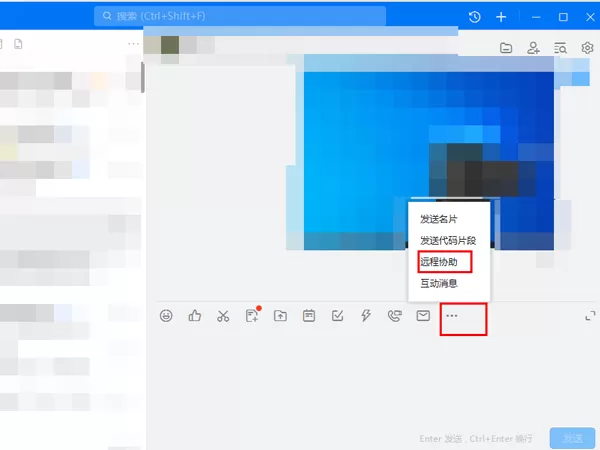The width and height of the screenshot is (600, 450).
Task: Click the plus icon to create new
Action: point(501,17)
